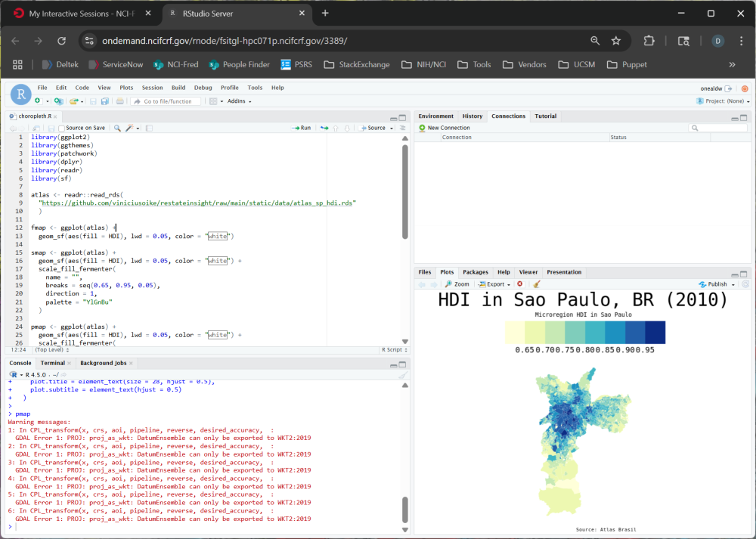Clear all plots with broom icon

coord(537,284)
